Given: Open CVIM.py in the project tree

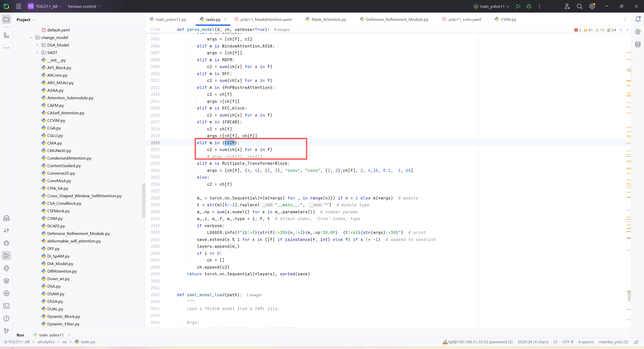Looking at the screenshot, I should (55, 218).
